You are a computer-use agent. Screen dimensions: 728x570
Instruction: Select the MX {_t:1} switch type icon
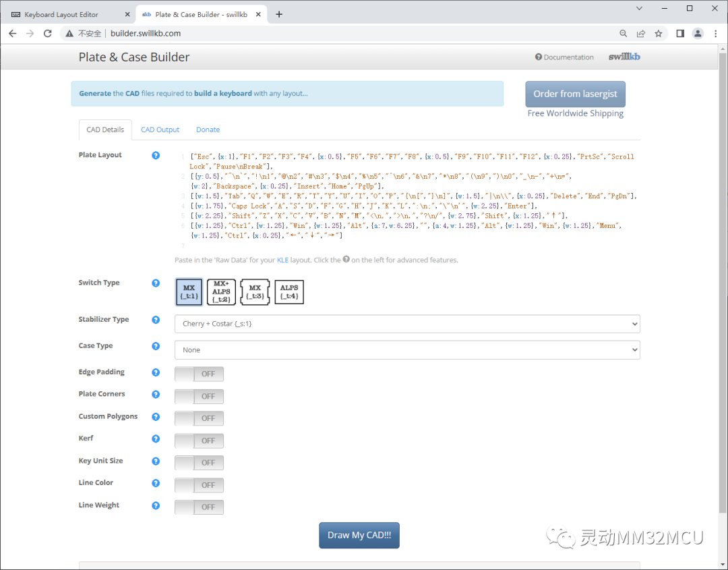(x=189, y=291)
